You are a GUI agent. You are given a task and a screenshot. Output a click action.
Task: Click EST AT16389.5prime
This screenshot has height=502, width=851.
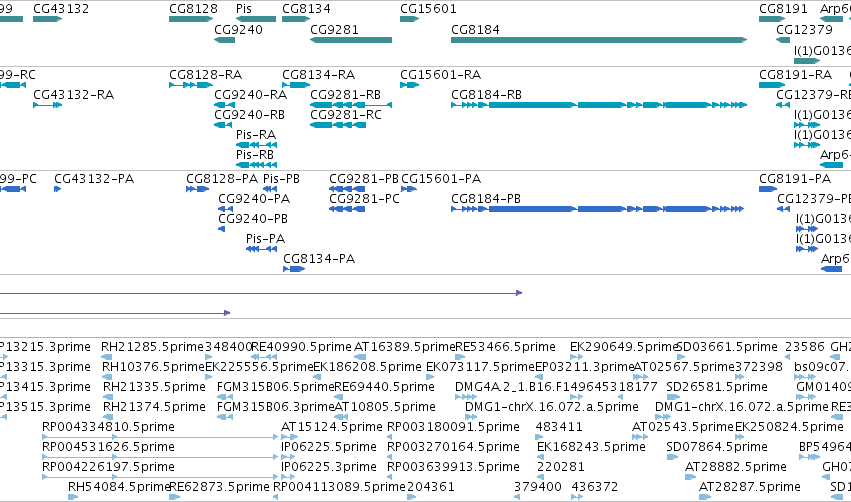(x=360, y=357)
